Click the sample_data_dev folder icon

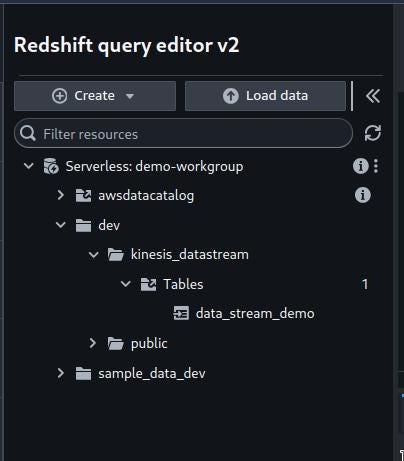83,374
